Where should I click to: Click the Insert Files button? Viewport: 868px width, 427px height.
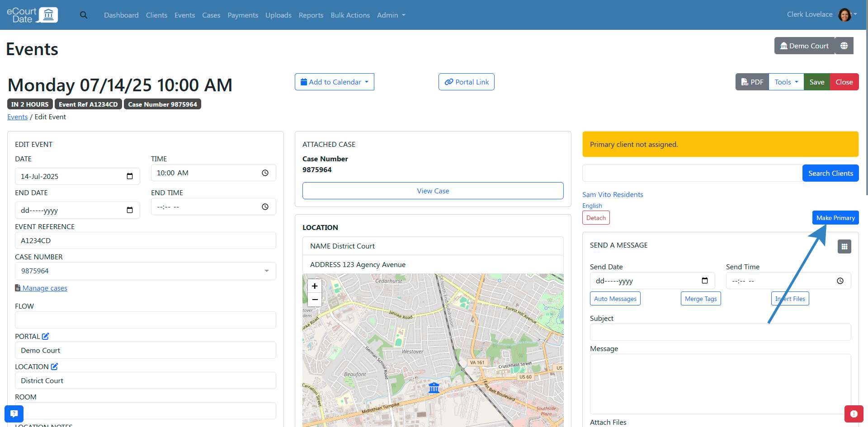click(x=790, y=299)
